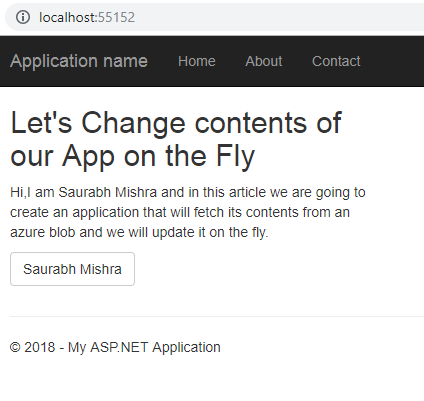This screenshot has width=424, height=401.
Task: Click the Saurabh Mishra button
Action: click(72, 269)
